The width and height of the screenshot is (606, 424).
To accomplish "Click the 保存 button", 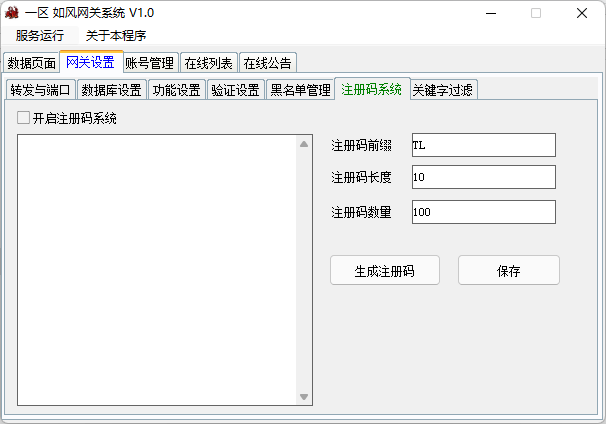I will click(508, 271).
